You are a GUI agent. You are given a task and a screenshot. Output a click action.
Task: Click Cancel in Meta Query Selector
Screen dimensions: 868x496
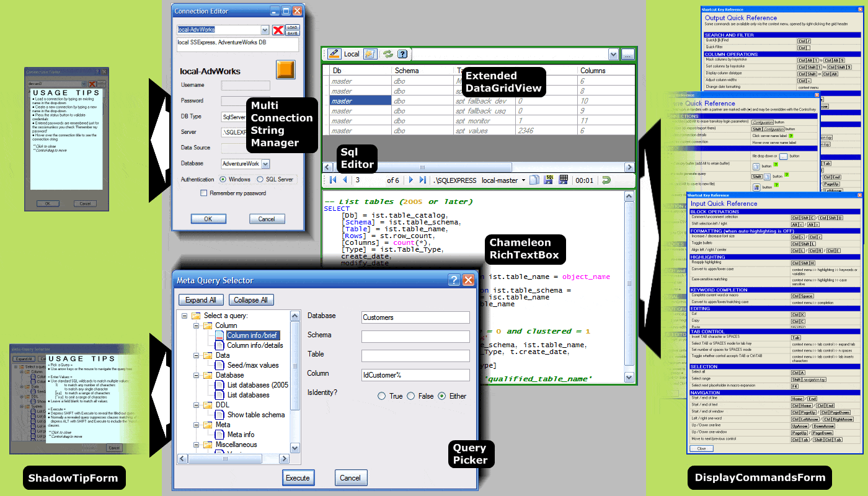(x=350, y=478)
